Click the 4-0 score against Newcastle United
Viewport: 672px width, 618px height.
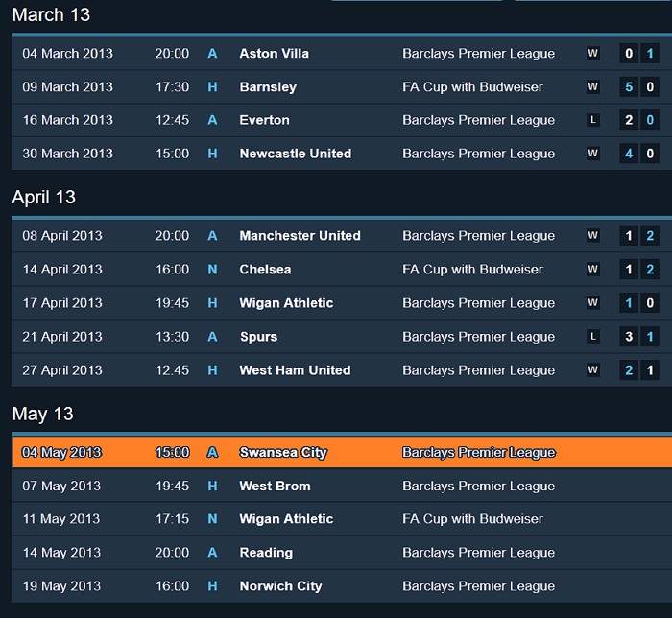[639, 154]
